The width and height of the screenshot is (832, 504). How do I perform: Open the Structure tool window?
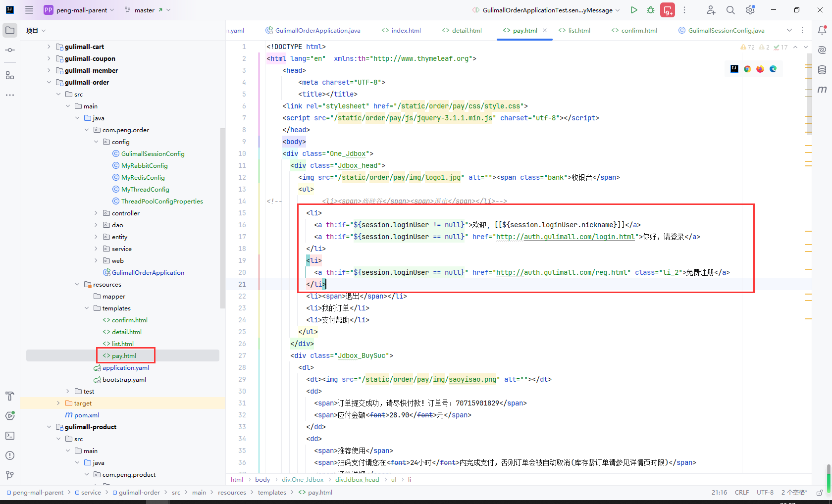coord(10,75)
